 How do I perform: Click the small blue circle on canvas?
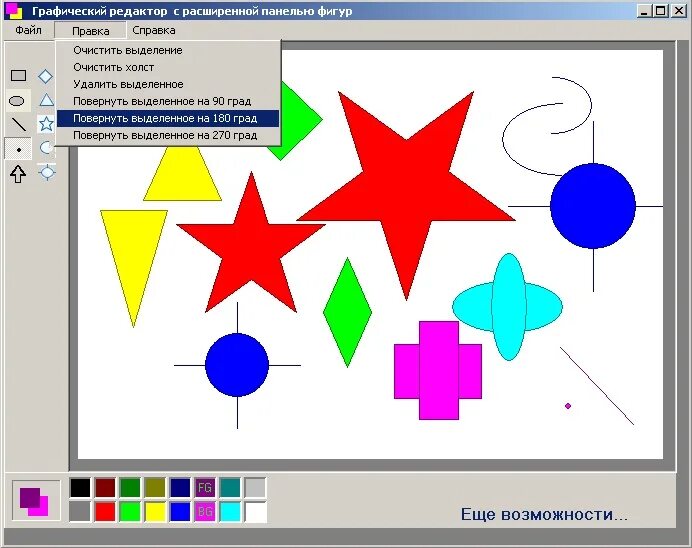(x=237, y=365)
